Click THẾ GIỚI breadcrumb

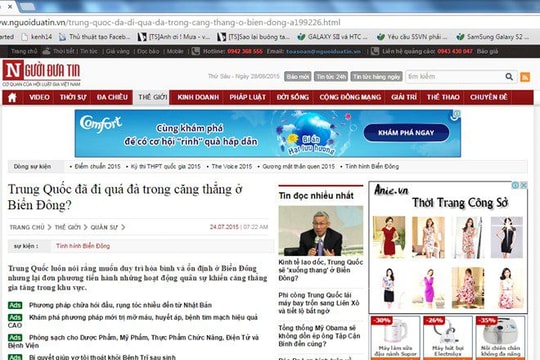pyautogui.click(x=68, y=227)
